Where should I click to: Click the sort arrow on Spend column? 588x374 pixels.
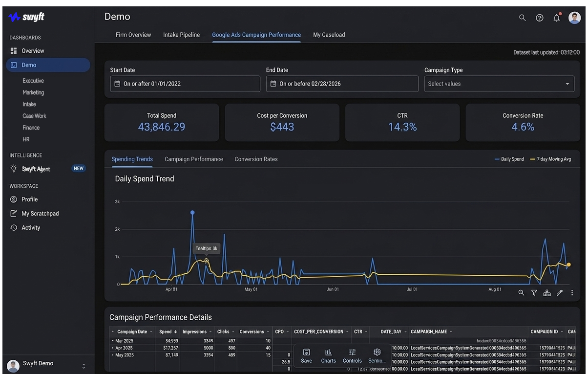[175, 332]
